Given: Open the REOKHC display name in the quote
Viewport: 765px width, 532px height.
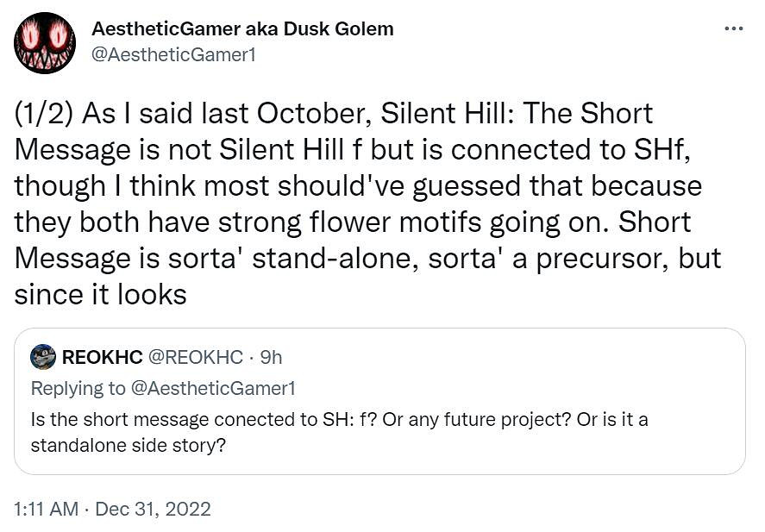Looking at the screenshot, I should click(94, 357).
